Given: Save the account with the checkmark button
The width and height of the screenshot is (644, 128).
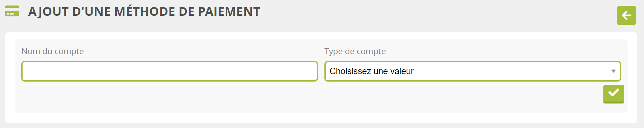Looking at the screenshot, I should tap(614, 94).
